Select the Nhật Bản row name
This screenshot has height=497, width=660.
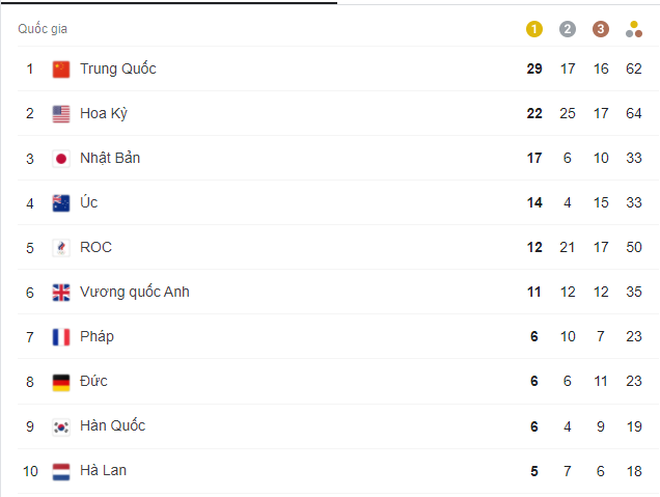[110, 158]
